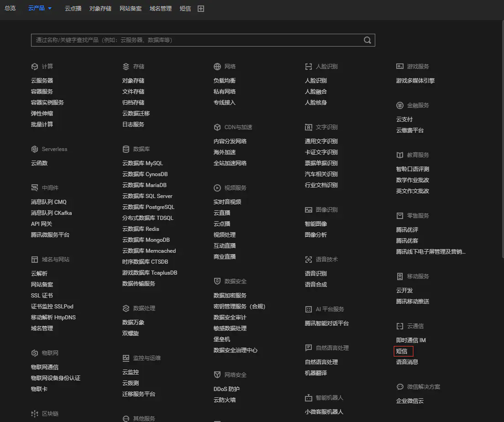The image size is (504, 422).
Task: Open the 负载均衡 product link
Action: click(224, 81)
